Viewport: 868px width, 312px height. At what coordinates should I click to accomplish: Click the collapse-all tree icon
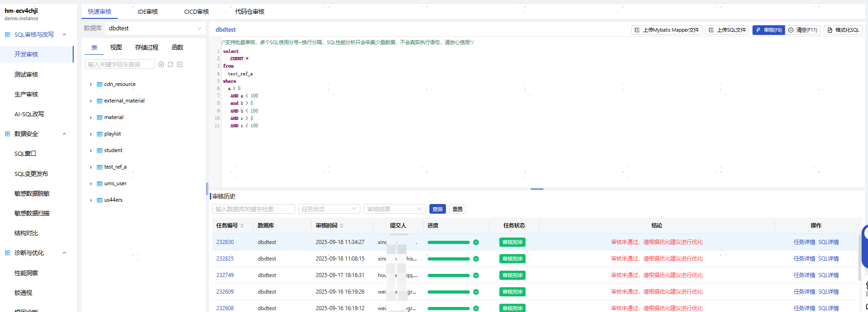pos(180,65)
